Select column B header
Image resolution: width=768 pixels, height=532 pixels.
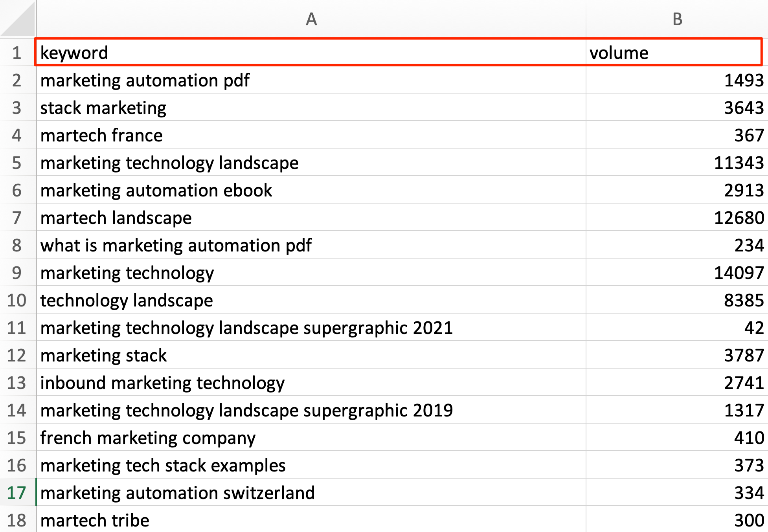coord(677,19)
